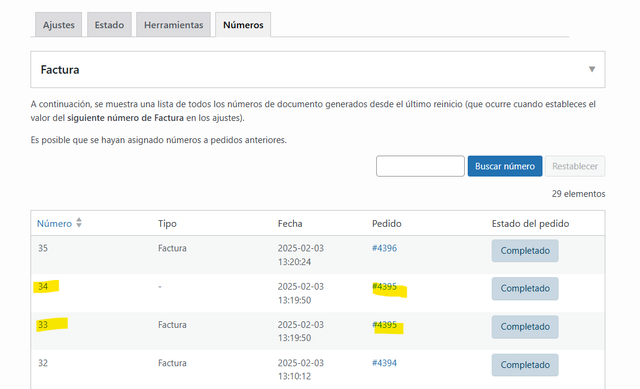Click the 29 elementos count text

coord(578,194)
